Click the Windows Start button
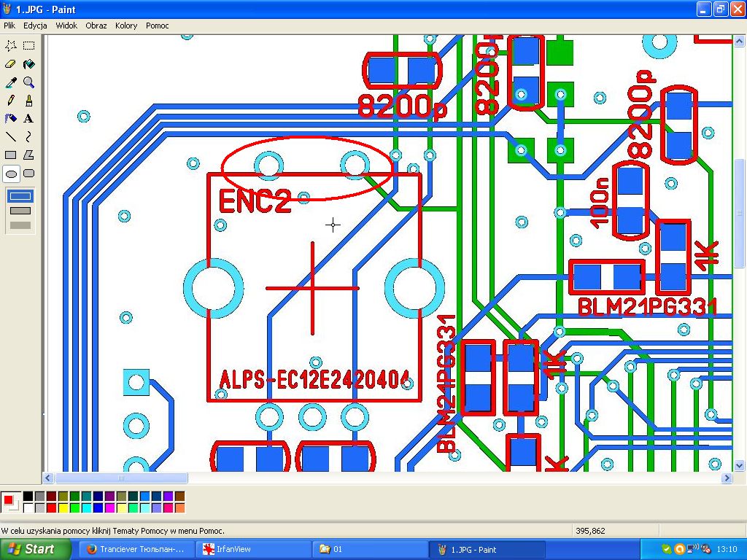 [x=31, y=549]
